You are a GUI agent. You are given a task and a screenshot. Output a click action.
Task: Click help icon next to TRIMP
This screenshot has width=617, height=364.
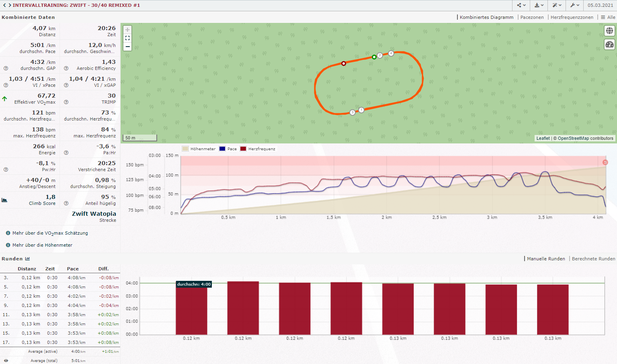[66, 102]
